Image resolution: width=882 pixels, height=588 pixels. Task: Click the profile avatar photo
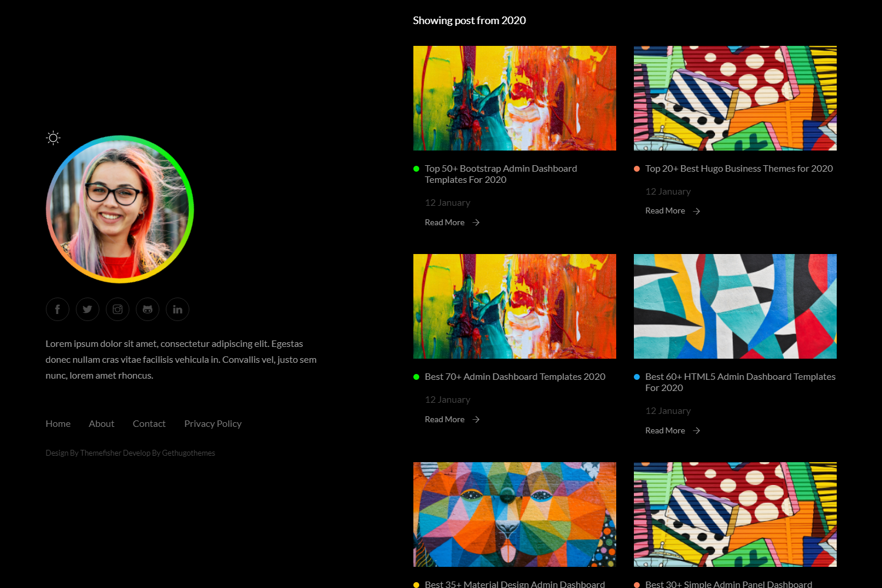point(120,209)
